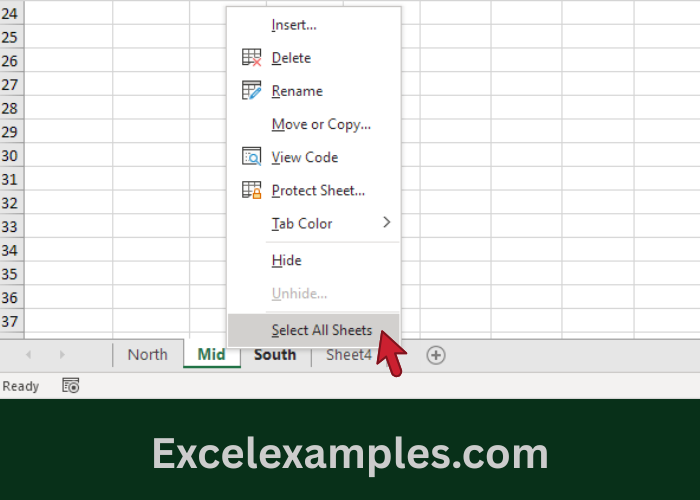The image size is (700, 500).
Task: Click Select All Sheets menu entry
Action: [321, 330]
